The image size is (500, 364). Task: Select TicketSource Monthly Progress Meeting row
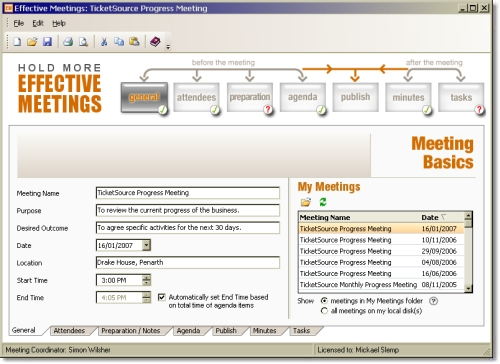(381, 285)
